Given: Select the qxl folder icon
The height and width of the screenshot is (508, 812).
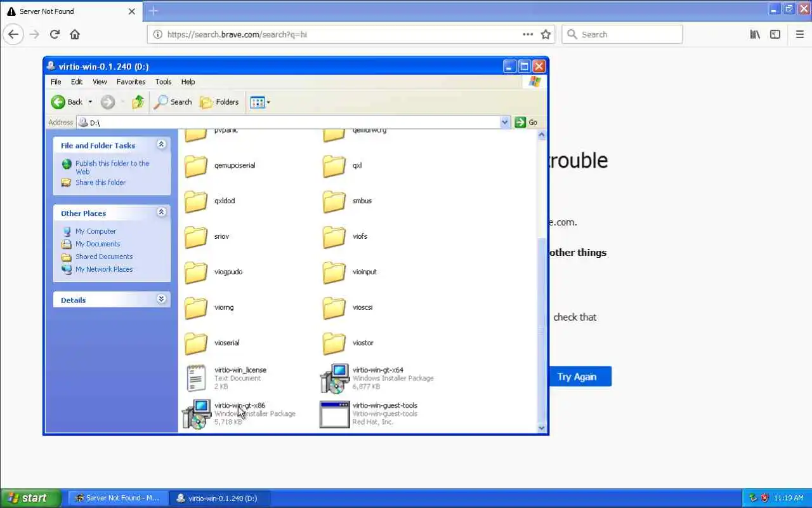Looking at the screenshot, I should click(x=334, y=166).
